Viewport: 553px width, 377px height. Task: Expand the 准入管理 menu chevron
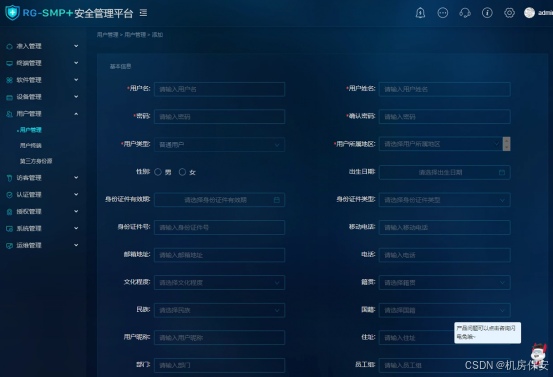click(76, 46)
